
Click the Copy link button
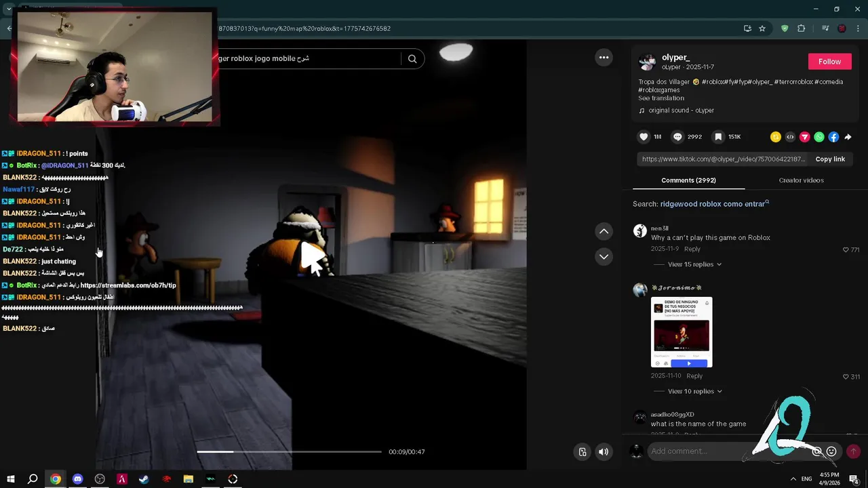[830, 159]
